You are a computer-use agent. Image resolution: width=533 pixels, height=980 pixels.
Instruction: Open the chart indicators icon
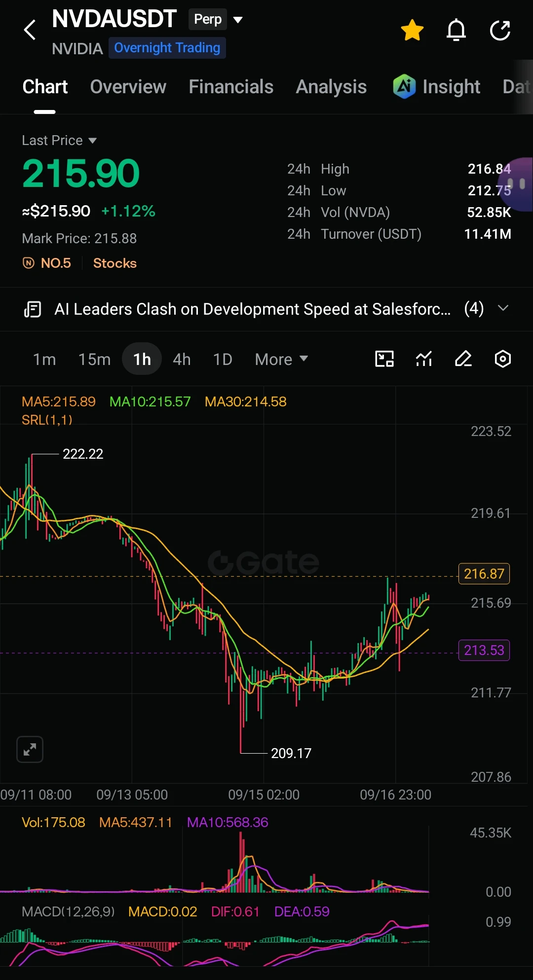[424, 359]
